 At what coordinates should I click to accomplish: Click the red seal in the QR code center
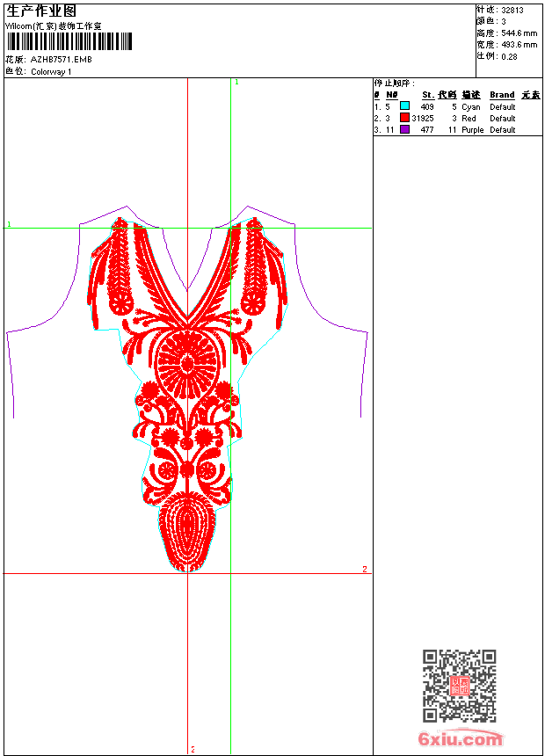[x=459, y=687]
